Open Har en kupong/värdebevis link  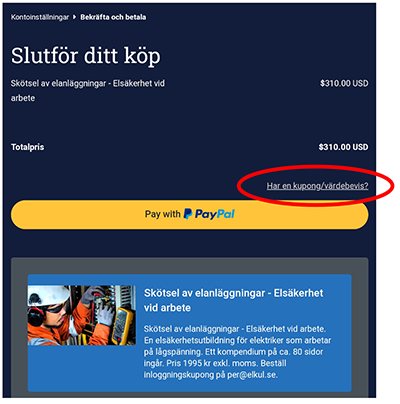[317, 186]
